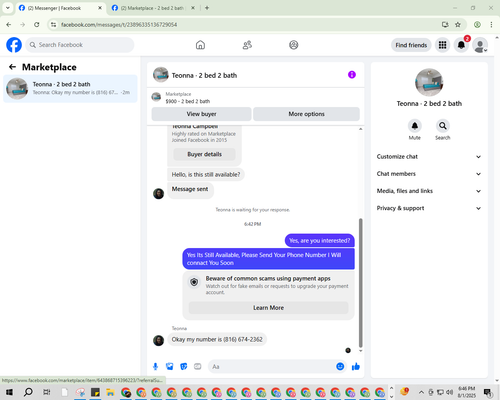Screen dimensions: 500x400
Task: Mute the conversation with bell icon
Action: tap(415, 126)
